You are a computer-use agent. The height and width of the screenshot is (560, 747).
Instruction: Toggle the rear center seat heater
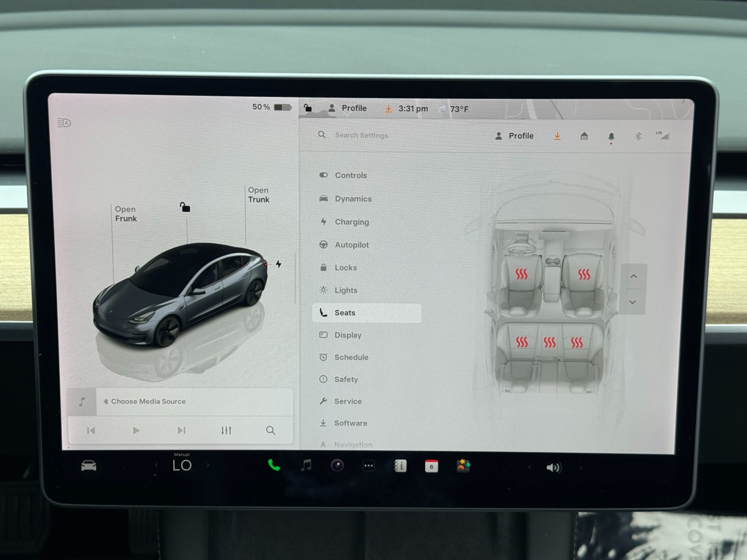click(550, 343)
